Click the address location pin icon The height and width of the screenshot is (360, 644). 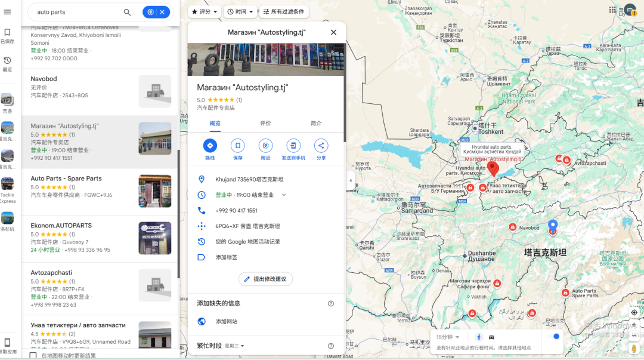tap(202, 179)
